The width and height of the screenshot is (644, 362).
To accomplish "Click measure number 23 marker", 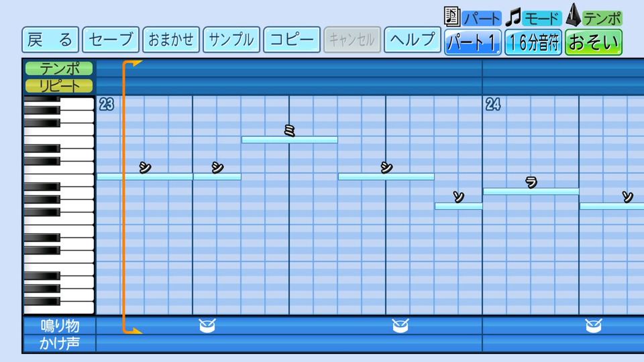I will [107, 105].
